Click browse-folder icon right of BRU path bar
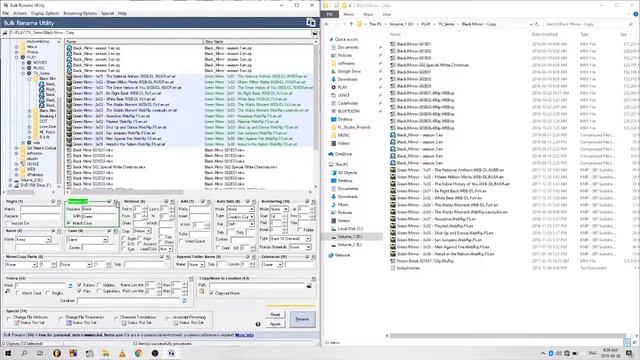Screen dimensions: 640x360 click(315, 33)
